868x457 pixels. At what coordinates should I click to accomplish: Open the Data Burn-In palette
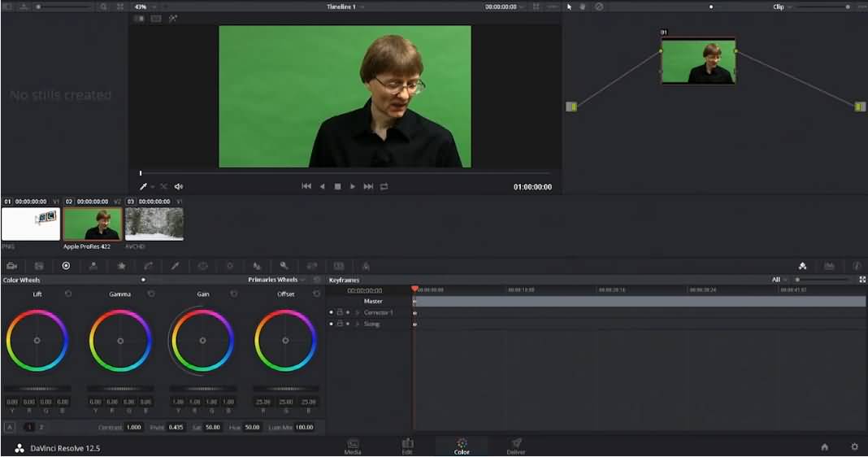[366, 266]
